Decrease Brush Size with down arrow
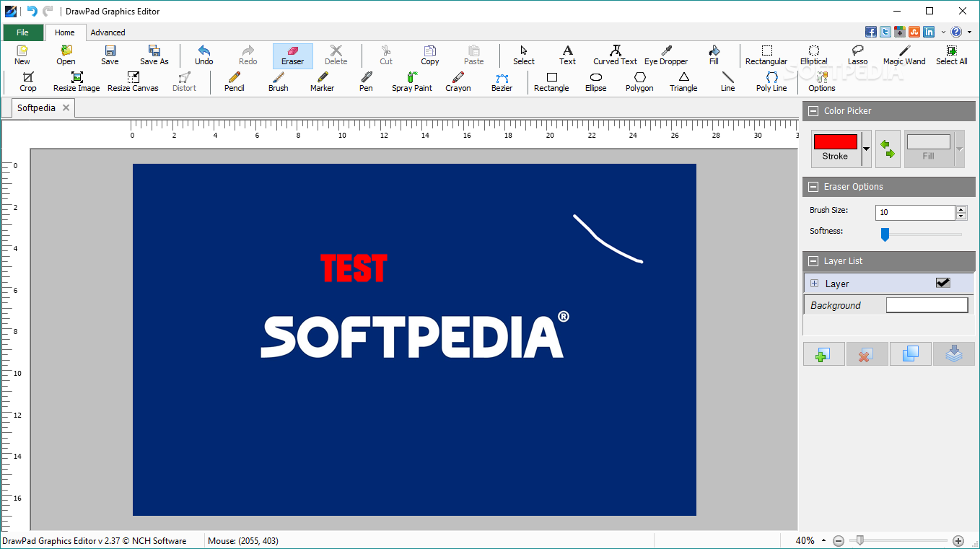980x549 pixels. [961, 216]
